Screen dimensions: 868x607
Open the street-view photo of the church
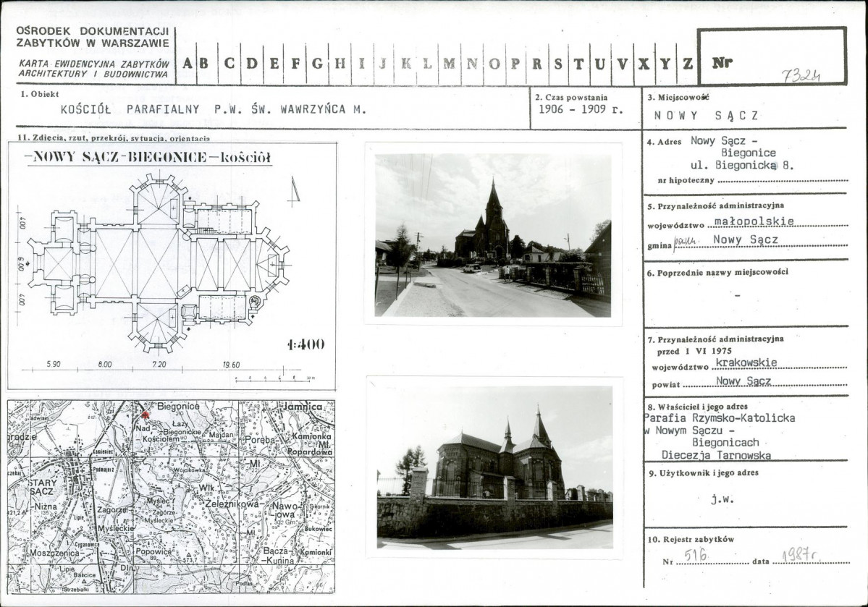[493, 234]
